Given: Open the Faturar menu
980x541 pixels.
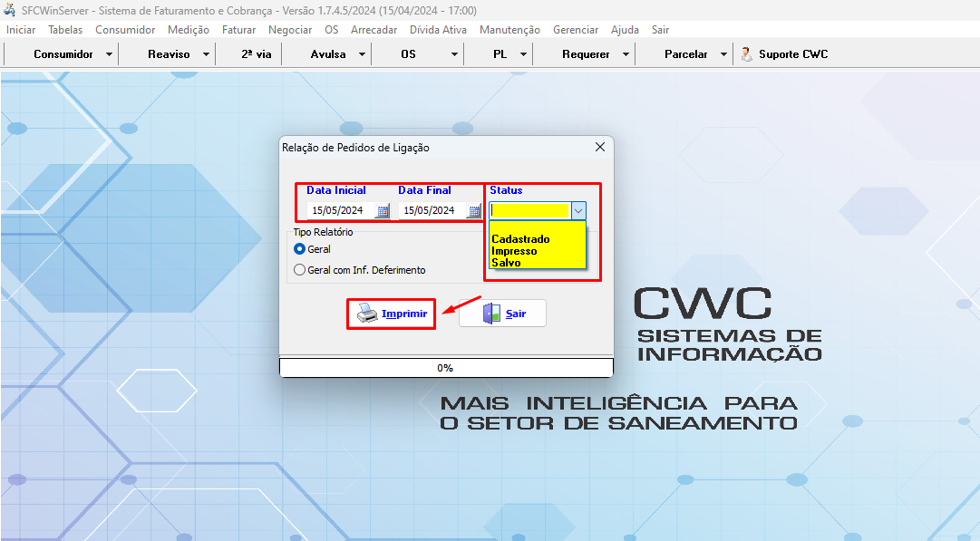Looking at the screenshot, I should click(x=238, y=30).
